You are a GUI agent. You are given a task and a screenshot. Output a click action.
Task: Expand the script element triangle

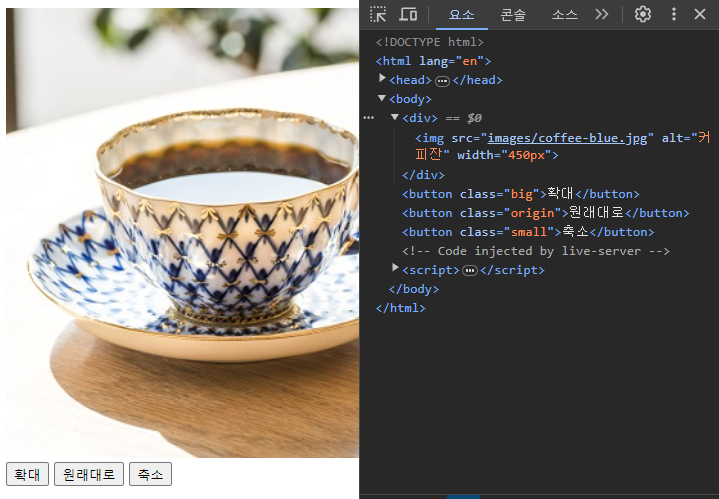click(x=395, y=268)
